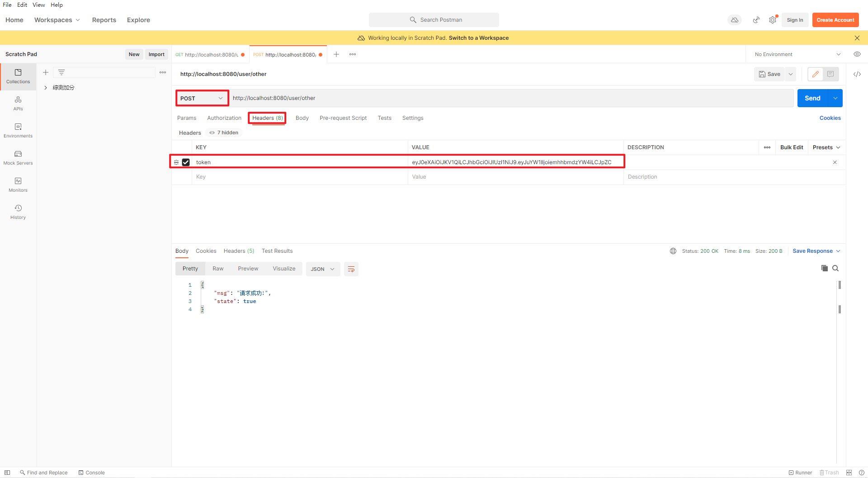Screen dimensions: 868x478
Task: Copy response body with copy icon
Action: click(x=824, y=268)
